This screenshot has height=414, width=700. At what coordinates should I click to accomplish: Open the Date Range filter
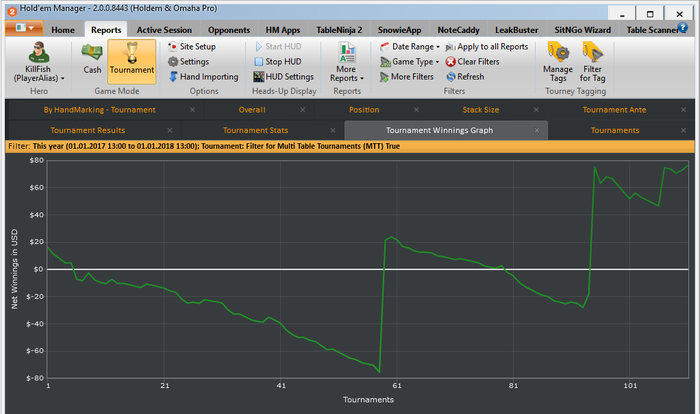click(410, 46)
